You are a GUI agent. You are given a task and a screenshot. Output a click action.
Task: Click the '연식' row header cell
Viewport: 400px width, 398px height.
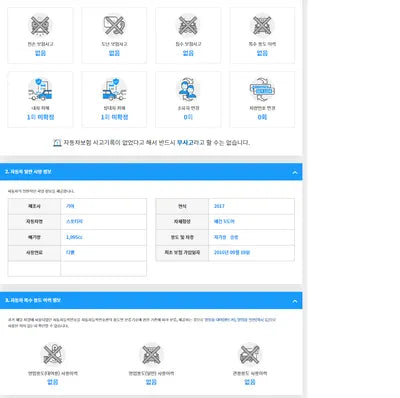pyautogui.click(x=182, y=206)
